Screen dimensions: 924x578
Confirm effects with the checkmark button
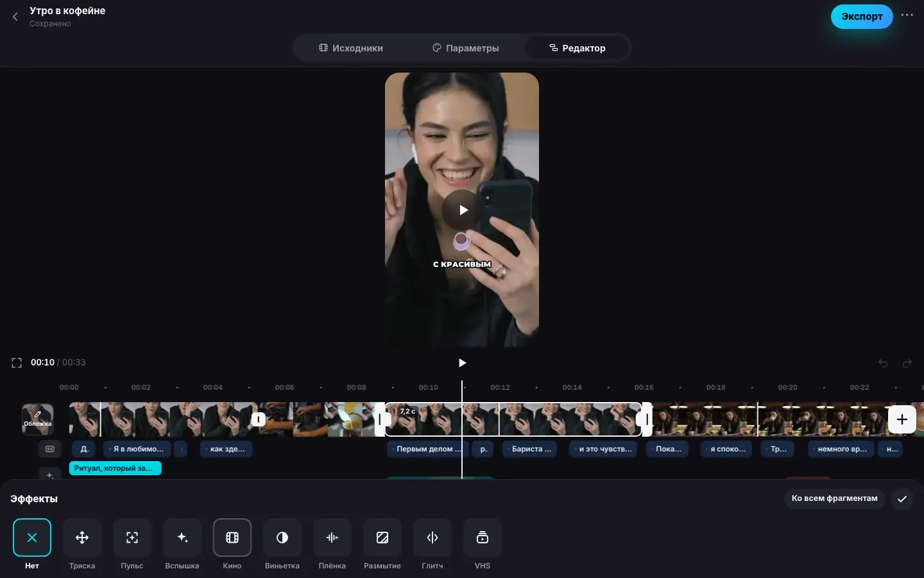tap(902, 499)
